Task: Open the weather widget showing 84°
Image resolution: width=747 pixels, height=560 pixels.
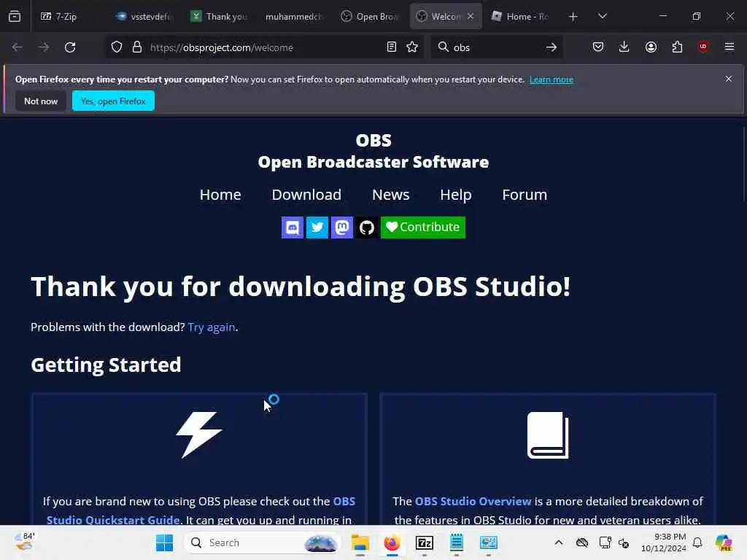Action: (x=25, y=542)
